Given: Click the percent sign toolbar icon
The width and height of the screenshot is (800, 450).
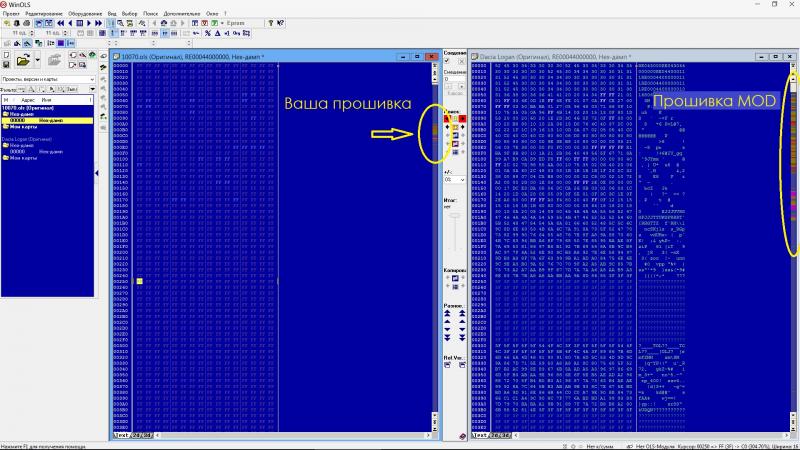Looking at the screenshot, I should tap(208, 33).
